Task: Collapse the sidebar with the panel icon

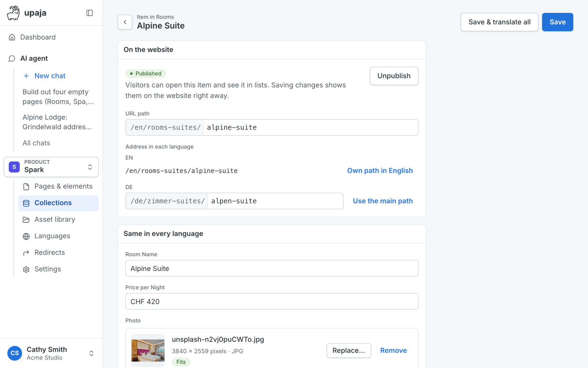Action: pos(90,13)
